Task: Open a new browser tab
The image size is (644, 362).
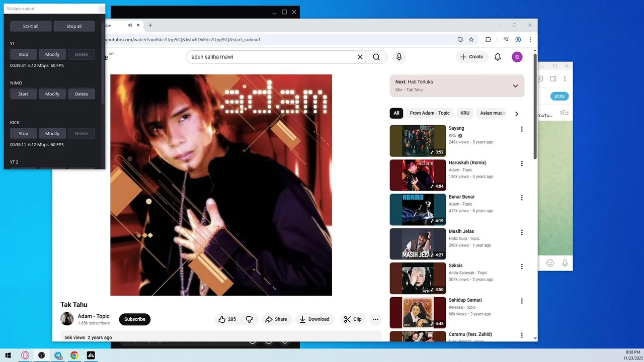Action: pyautogui.click(x=150, y=25)
